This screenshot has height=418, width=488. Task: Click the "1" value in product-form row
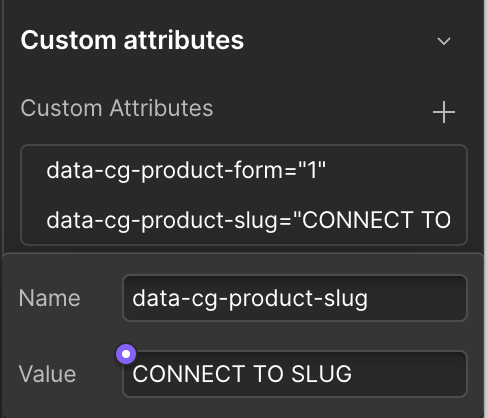(x=312, y=170)
